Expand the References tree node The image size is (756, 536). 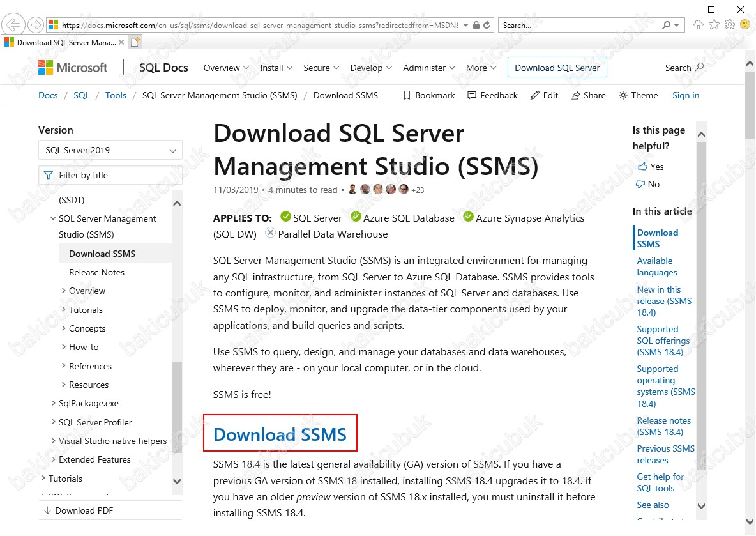[64, 365]
